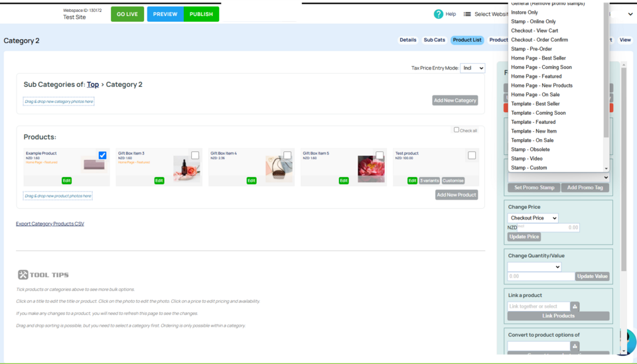
Task: Select 'Home Page - Best Seller' from the list
Action: click(x=538, y=58)
